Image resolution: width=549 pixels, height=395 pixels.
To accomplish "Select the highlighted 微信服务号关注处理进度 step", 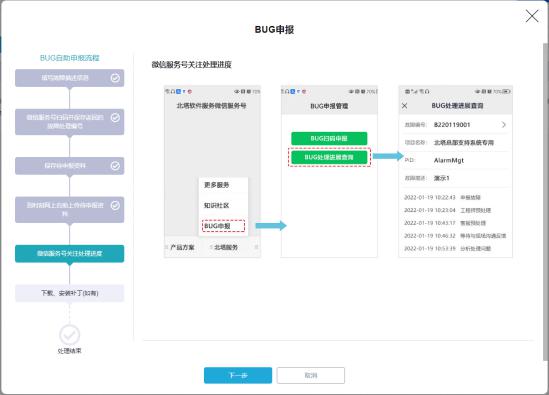I will [x=69, y=254].
